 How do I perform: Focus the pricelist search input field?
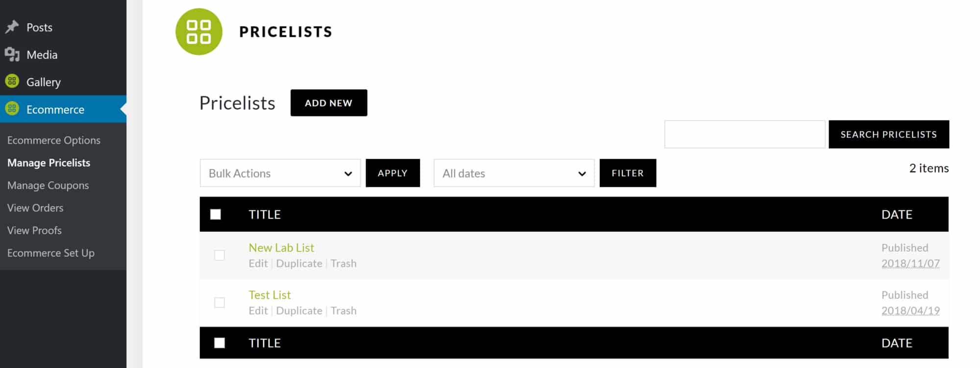coord(745,134)
